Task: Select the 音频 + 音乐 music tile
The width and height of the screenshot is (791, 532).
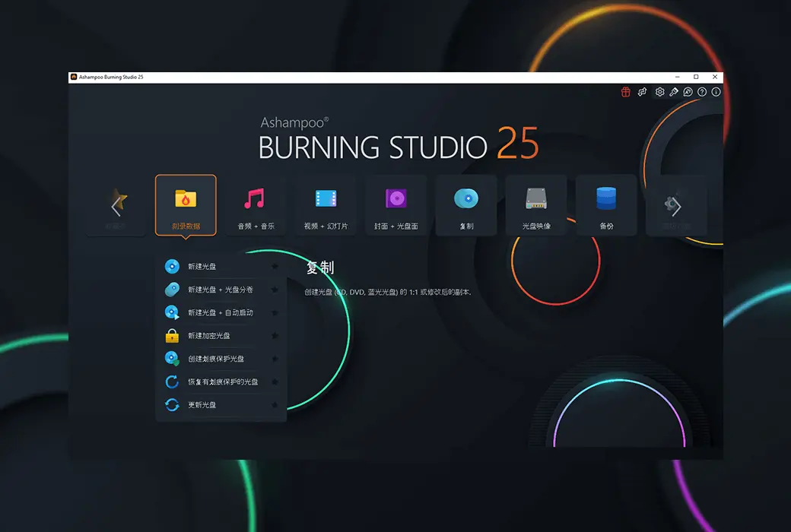Action: pyautogui.click(x=256, y=205)
